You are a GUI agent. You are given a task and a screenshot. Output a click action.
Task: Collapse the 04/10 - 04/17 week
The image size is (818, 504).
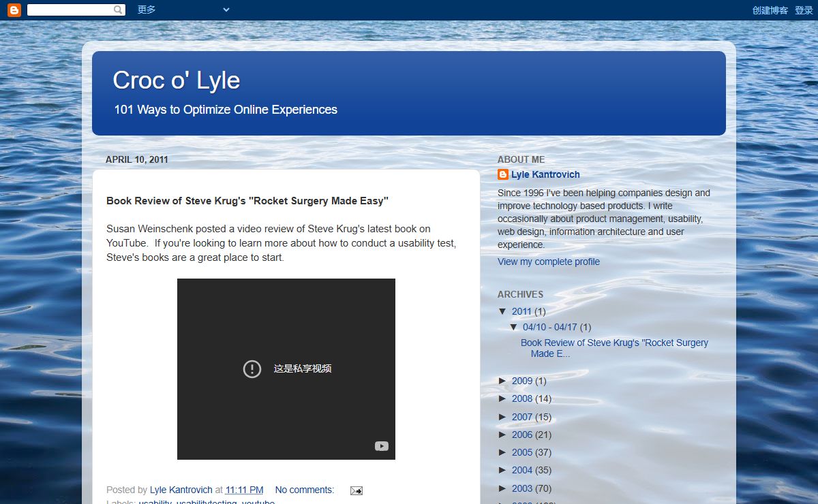514,327
